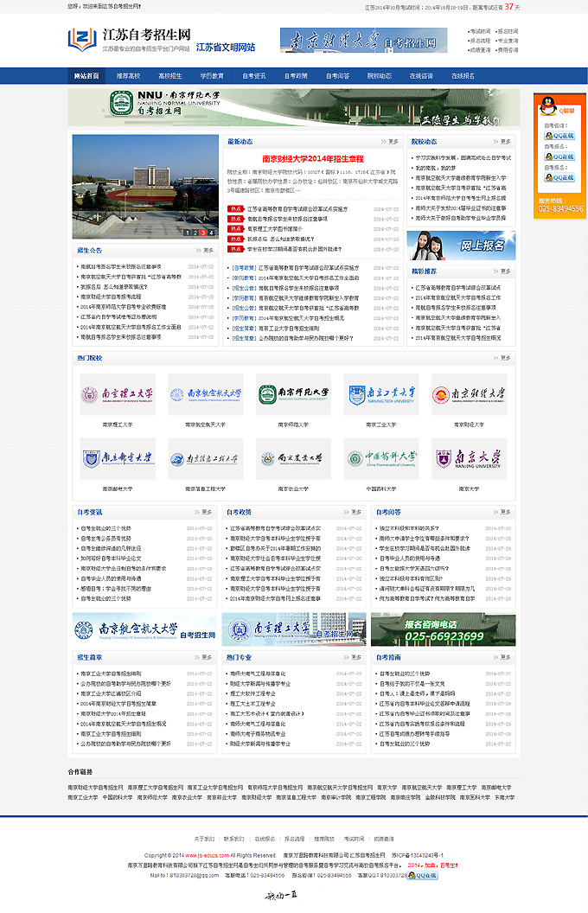Click 更多 in the 热门院校 section
This screenshot has height=913, width=588.
click(502, 358)
